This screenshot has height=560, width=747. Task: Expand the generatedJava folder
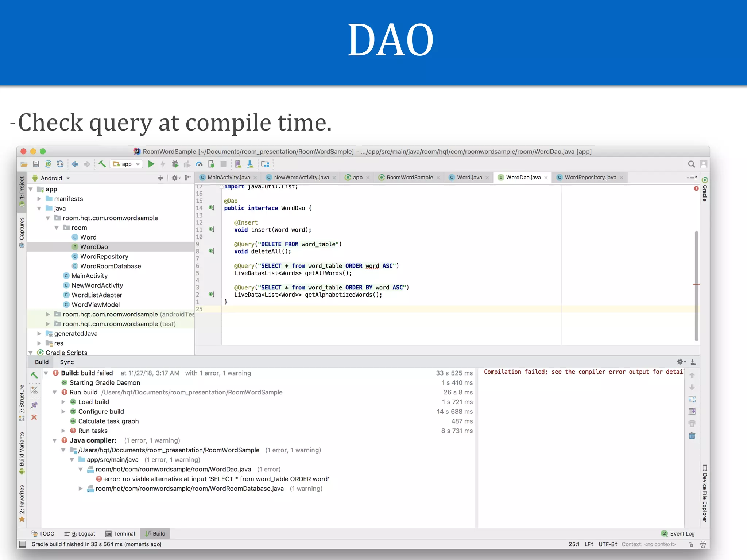[x=39, y=334]
